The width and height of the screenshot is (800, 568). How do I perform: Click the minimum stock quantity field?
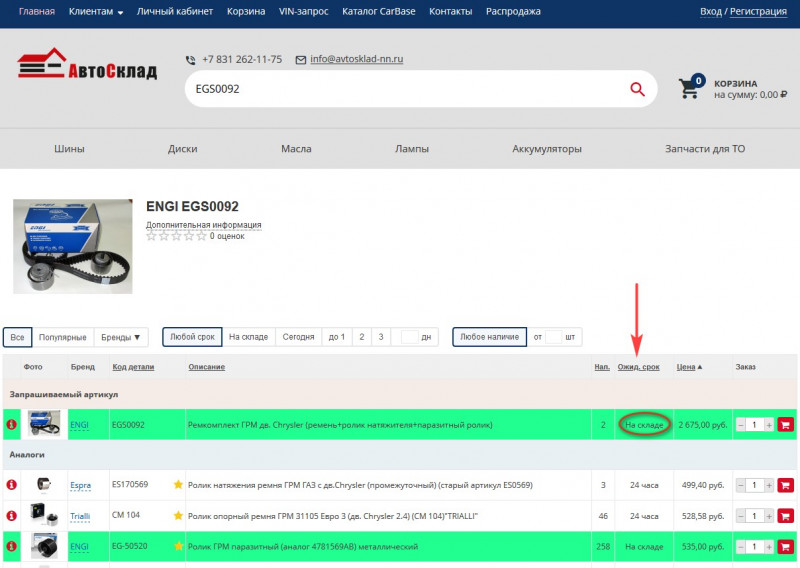(553, 337)
